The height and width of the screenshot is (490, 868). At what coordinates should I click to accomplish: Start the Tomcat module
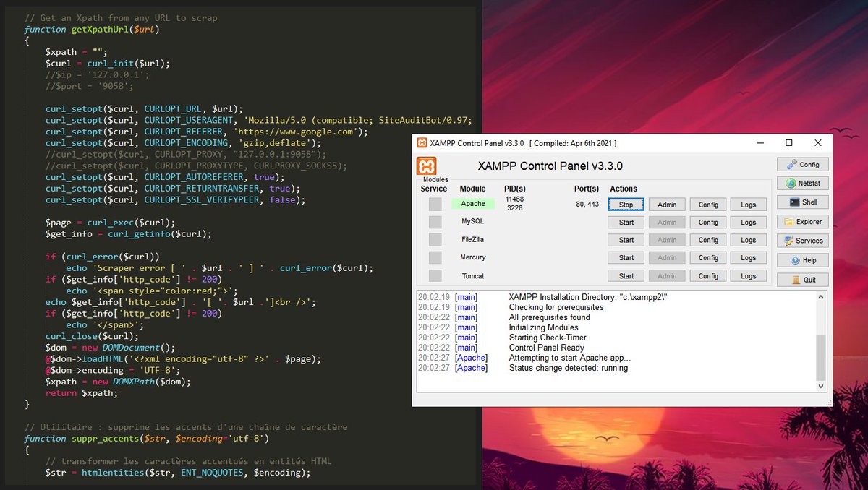(625, 275)
